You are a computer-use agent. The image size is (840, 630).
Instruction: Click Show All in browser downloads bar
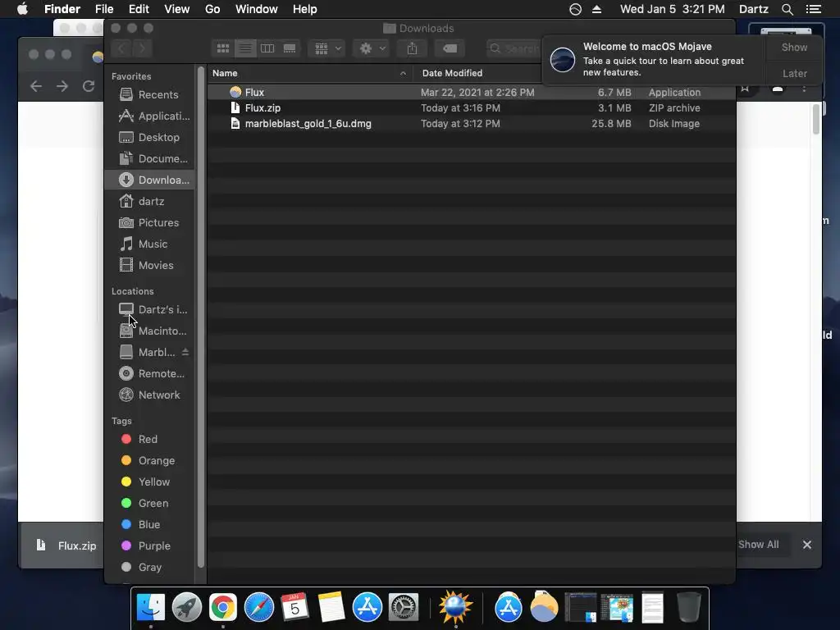pos(758,545)
